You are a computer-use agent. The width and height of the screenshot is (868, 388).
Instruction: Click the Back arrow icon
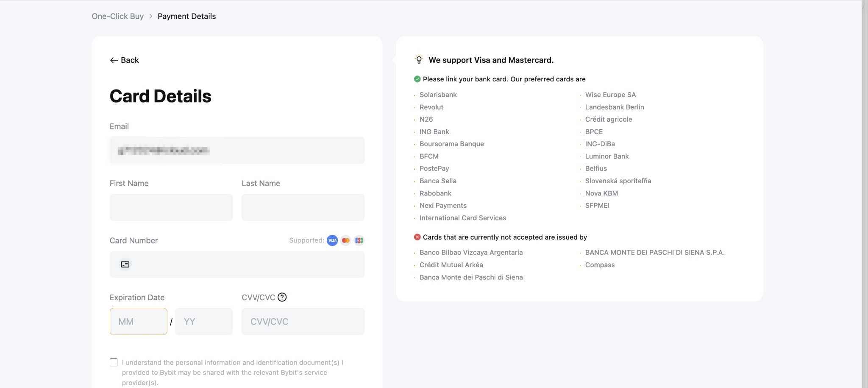[114, 60]
